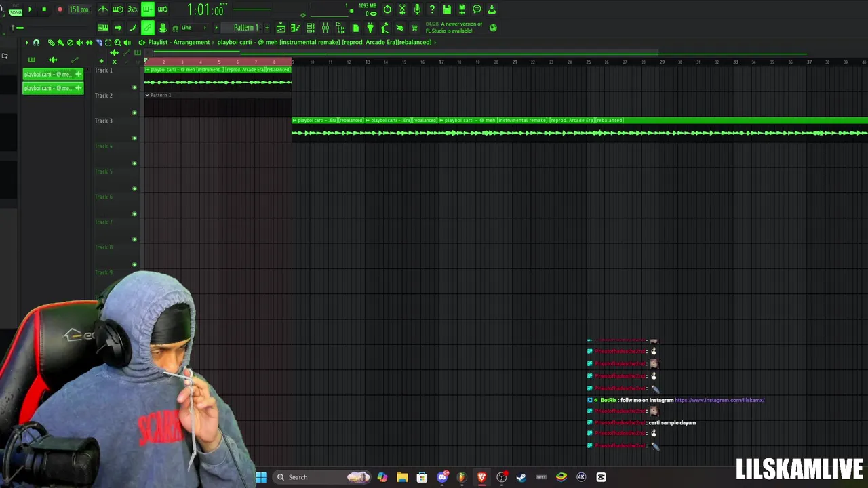Select second playboi carti clip in picker
Viewport: 868px width, 488px height.
point(53,88)
